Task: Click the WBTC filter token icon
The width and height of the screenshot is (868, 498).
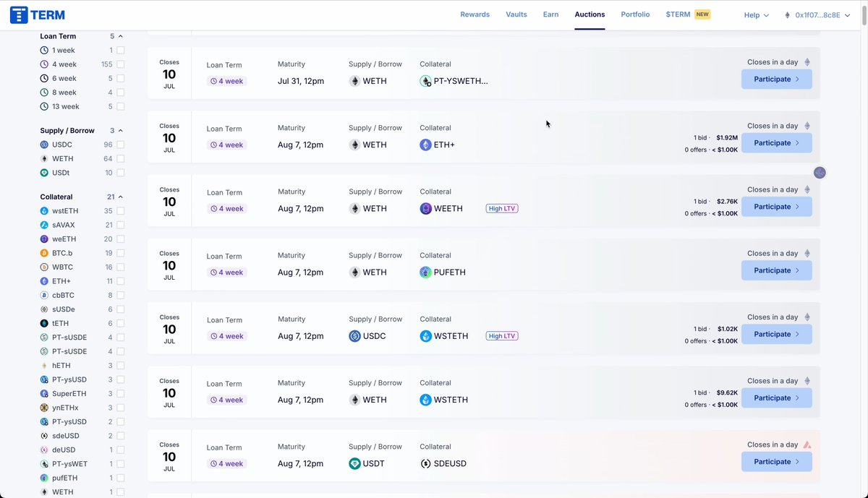Action: pyautogui.click(x=45, y=267)
